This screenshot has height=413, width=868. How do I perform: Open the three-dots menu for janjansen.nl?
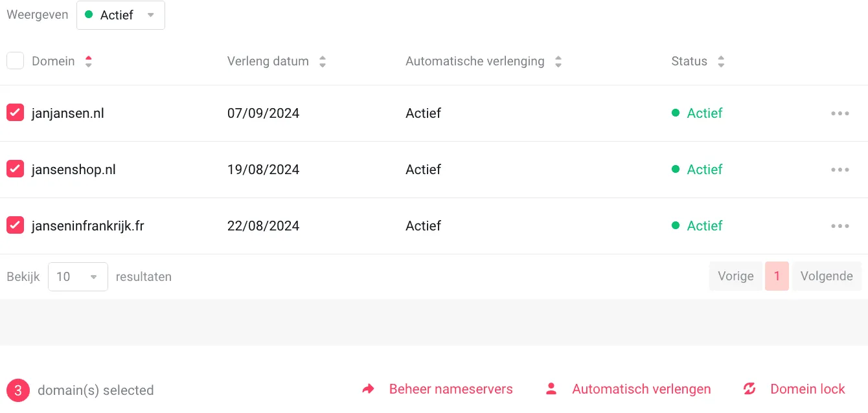(839, 113)
